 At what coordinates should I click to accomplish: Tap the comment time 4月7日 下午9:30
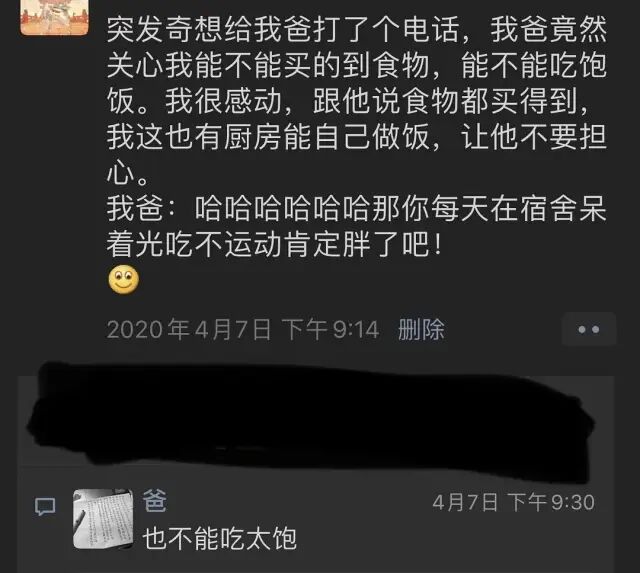coord(513,502)
